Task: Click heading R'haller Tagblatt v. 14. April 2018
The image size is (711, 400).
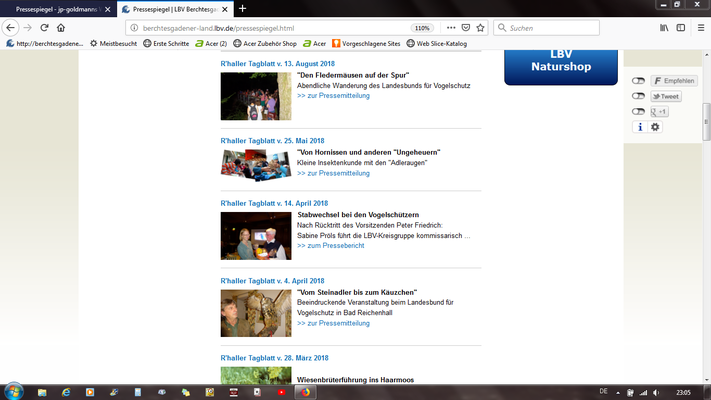Action: pos(274,204)
